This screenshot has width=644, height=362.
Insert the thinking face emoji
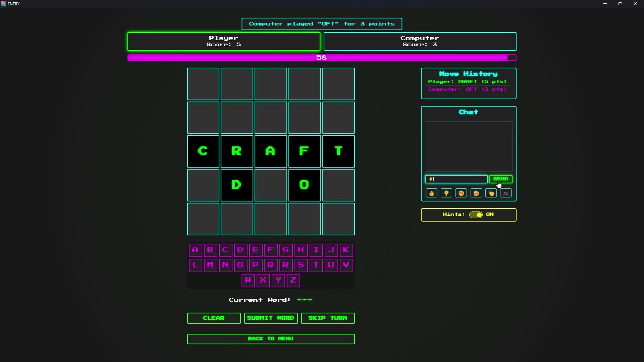tap(476, 193)
